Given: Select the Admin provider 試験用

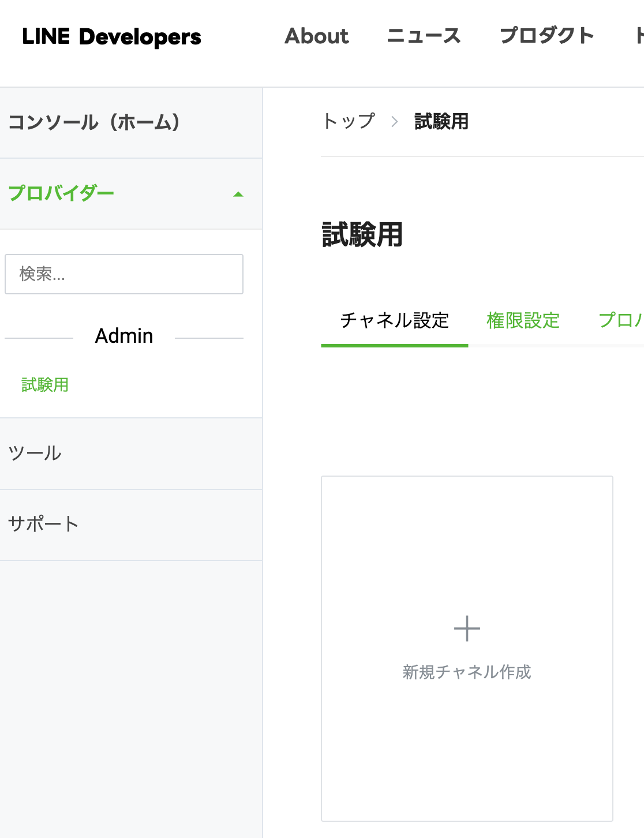Looking at the screenshot, I should [43, 385].
